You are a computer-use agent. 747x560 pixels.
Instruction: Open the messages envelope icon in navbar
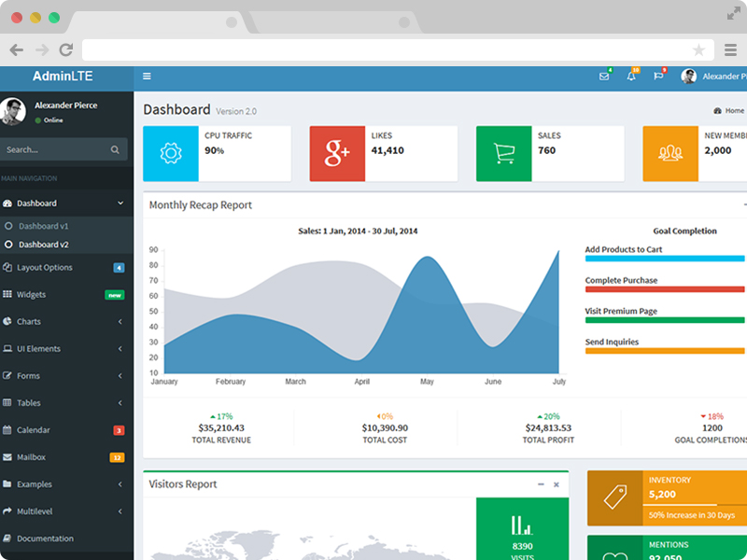coord(605,77)
